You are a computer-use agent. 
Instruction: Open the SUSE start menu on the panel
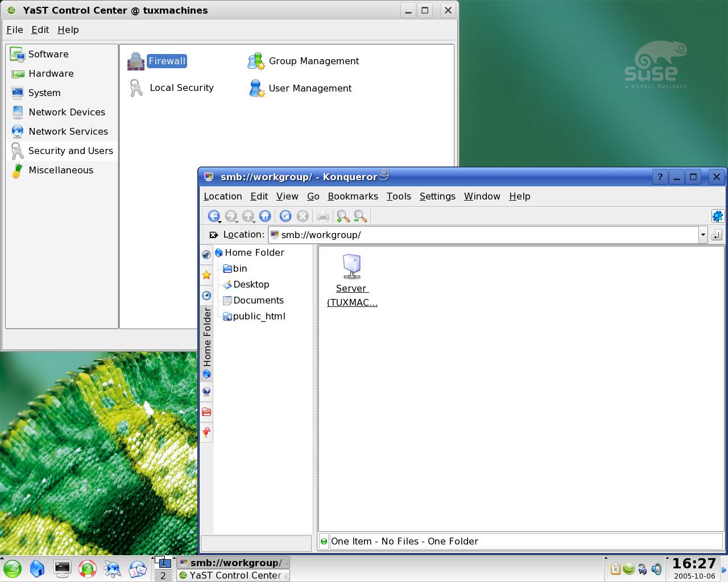[13, 568]
